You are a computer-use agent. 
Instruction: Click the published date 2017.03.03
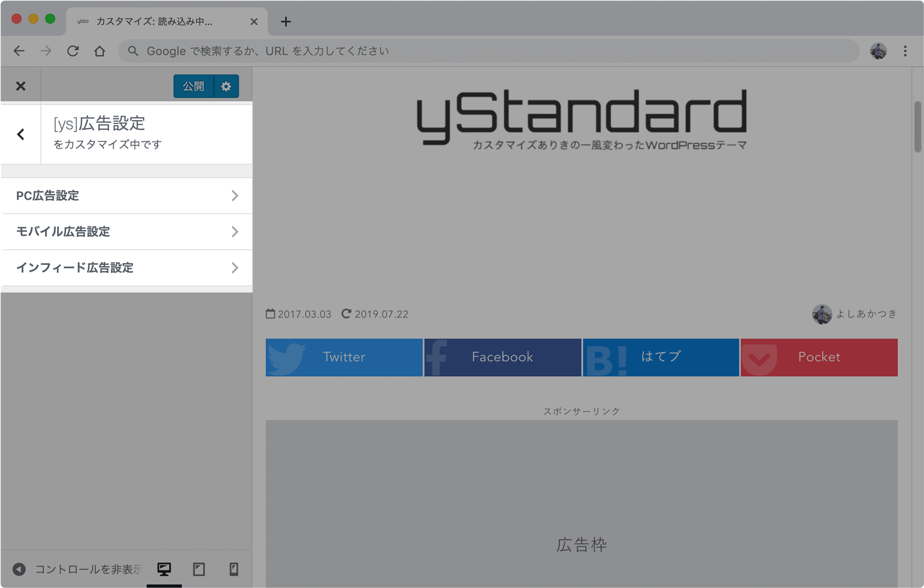point(304,314)
